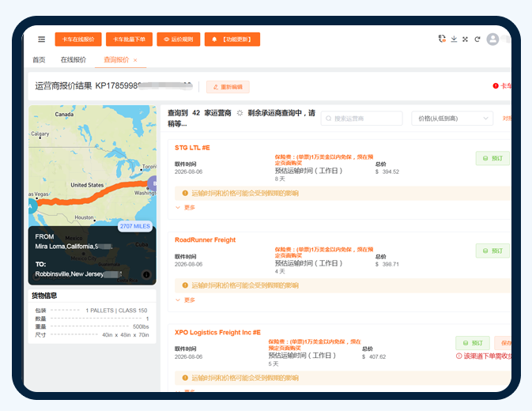Click the 2707 MILES badge on map
The height and width of the screenshot is (411, 532).
pos(135,226)
